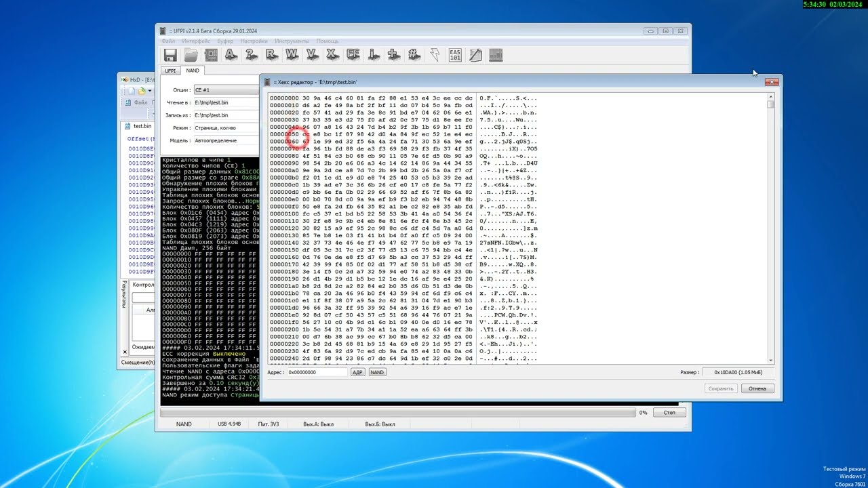The width and height of the screenshot is (868, 488).
Task: Click the 'Чтение в' file path field
Action: click(x=226, y=102)
